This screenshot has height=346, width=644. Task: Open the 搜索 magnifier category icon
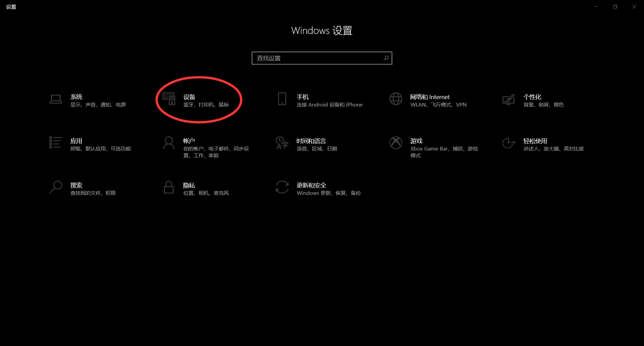pyautogui.click(x=55, y=187)
